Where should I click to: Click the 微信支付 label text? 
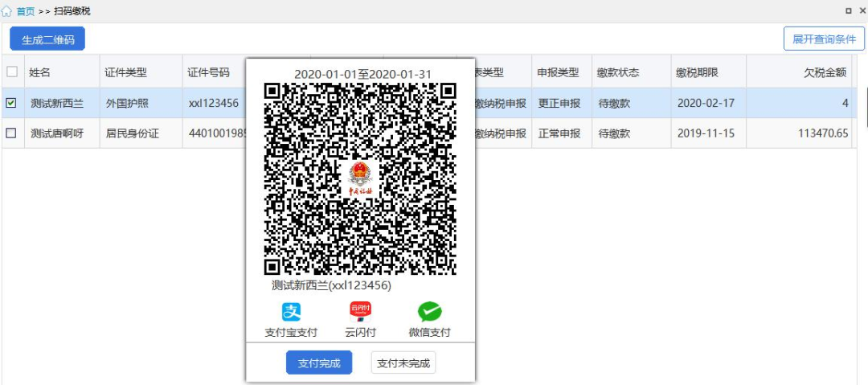[x=429, y=333]
